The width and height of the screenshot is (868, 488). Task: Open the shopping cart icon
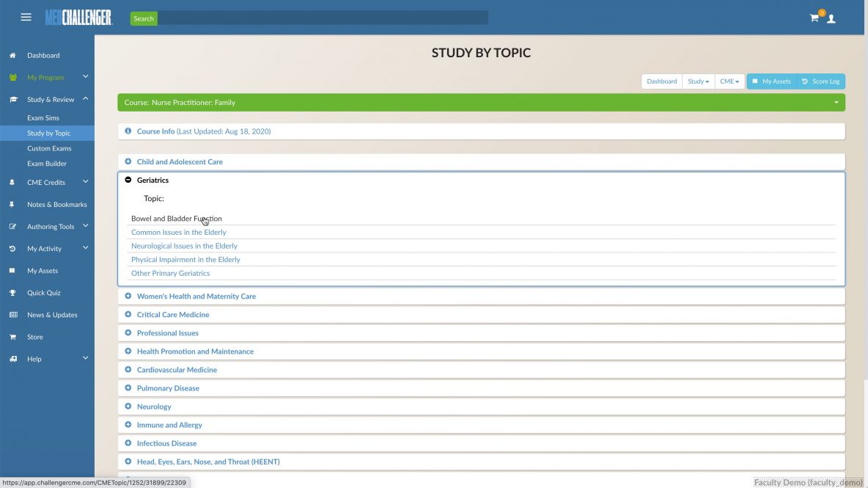coord(814,18)
